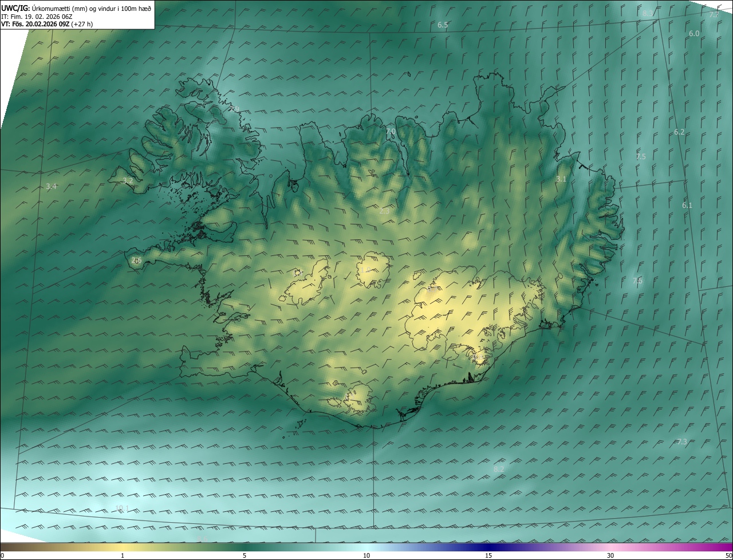Image resolution: width=733 pixels, height=560 pixels.
Task: Click the 6.5 value on the map
Action: click(443, 25)
